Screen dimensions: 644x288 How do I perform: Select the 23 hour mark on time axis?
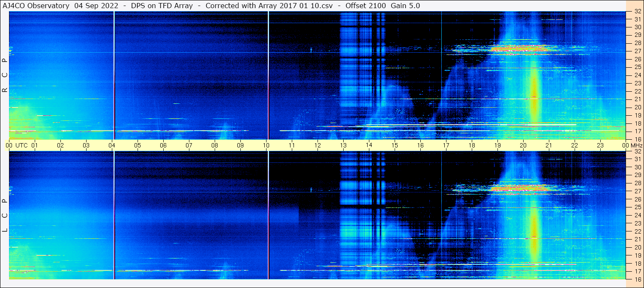coord(600,145)
